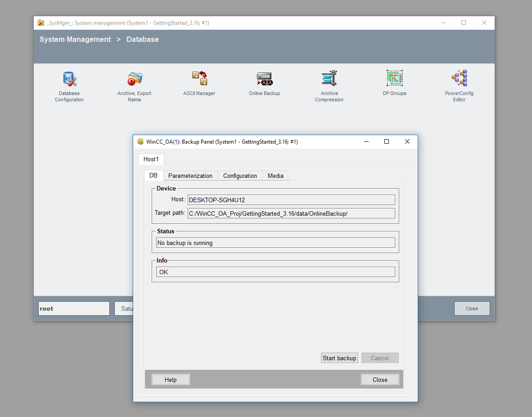Screen dimensions: 532x417
Task: Open Help in the Backup Panel
Action: click(171, 380)
